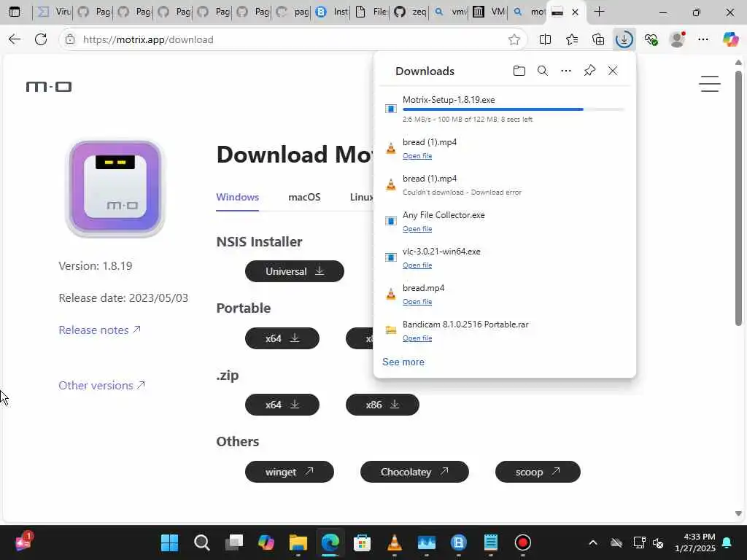Switch to the VM browser tab
The width and height of the screenshot is (747, 560).
click(x=489, y=12)
